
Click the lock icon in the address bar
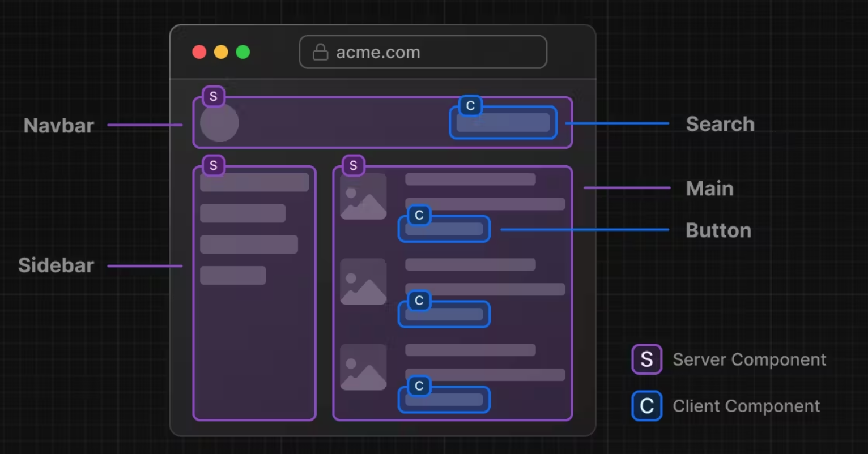pos(320,52)
